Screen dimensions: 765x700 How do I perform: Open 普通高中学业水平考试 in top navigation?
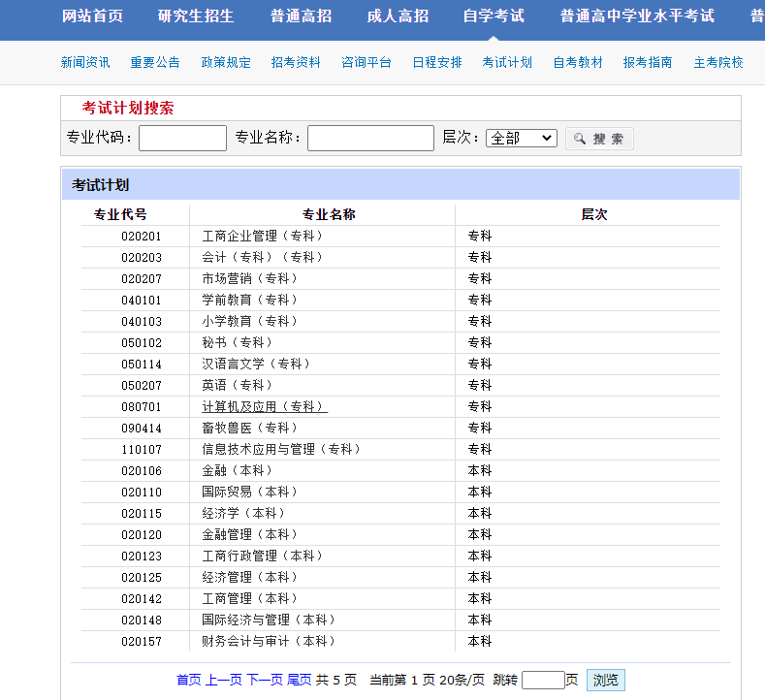pos(637,16)
